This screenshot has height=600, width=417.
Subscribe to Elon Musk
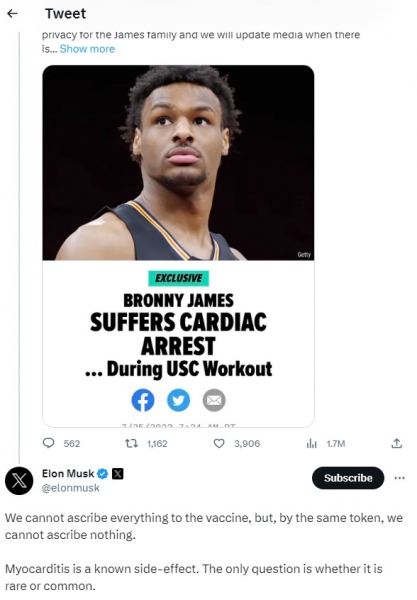[348, 478]
